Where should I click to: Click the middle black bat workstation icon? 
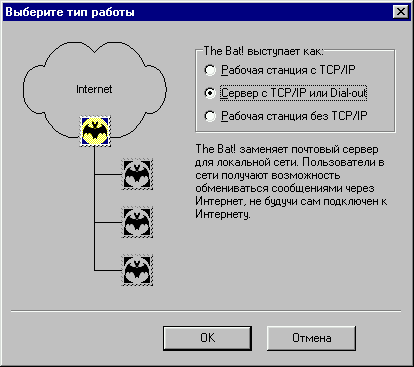coord(137,222)
